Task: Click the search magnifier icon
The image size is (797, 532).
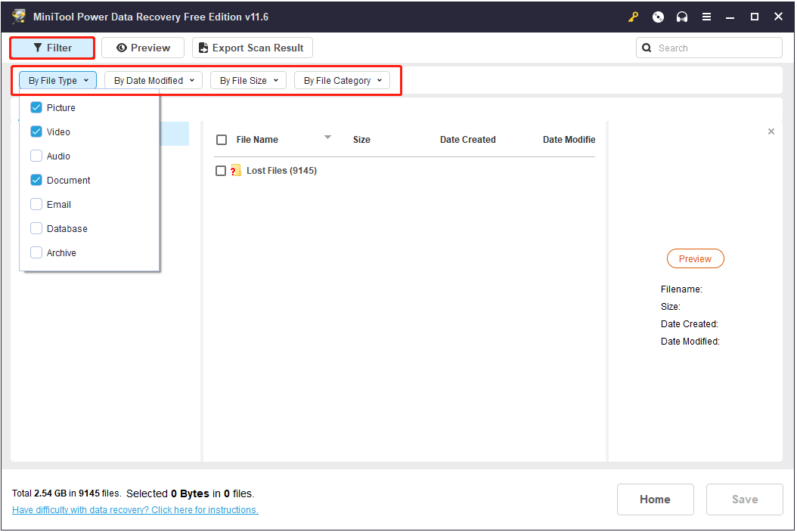Action: [x=647, y=47]
